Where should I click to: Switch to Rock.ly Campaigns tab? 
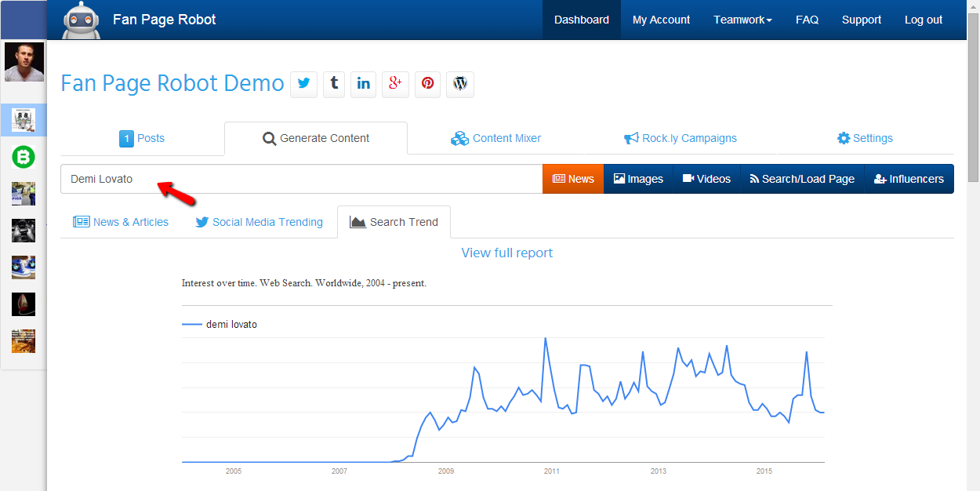[x=681, y=138]
